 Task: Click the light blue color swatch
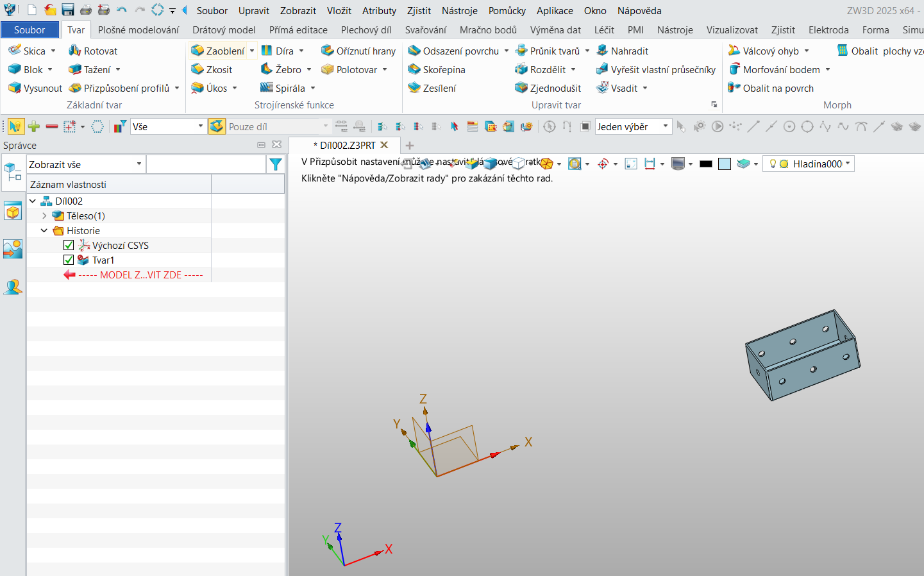point(725,164)
